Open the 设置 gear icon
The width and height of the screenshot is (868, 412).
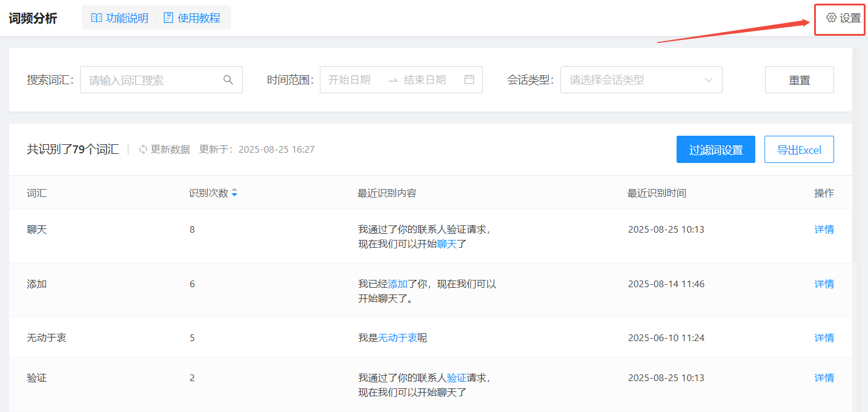point(831,18)
